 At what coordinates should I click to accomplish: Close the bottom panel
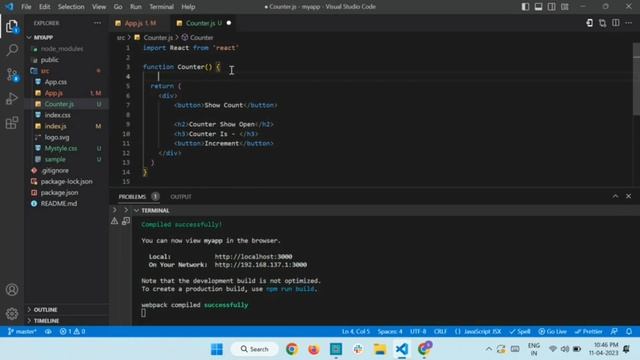(x=629, y=196)
